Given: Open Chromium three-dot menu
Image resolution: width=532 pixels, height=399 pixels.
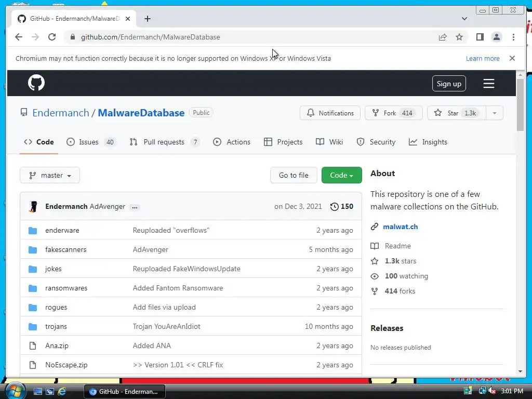Looking at the screenshot, I should pos(513,37).
